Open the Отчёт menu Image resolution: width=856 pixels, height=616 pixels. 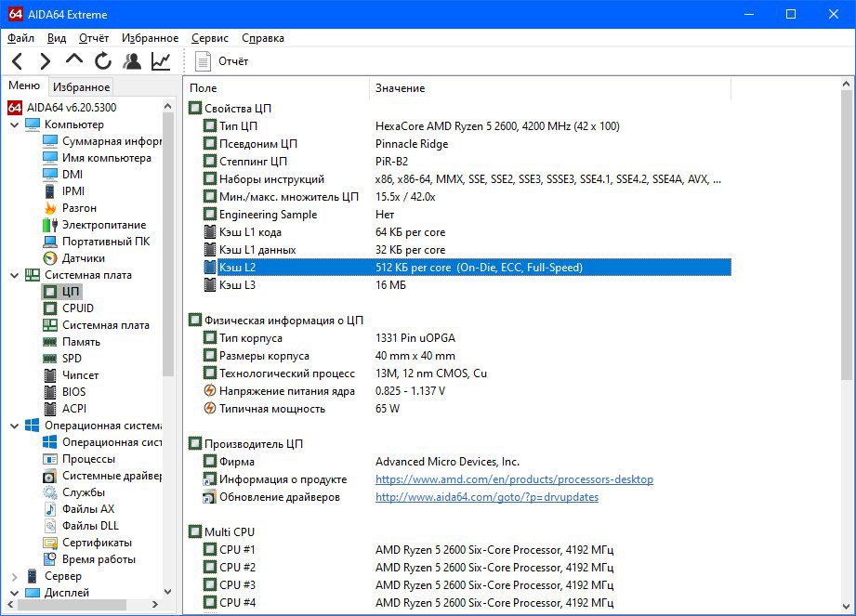[93, 38]
